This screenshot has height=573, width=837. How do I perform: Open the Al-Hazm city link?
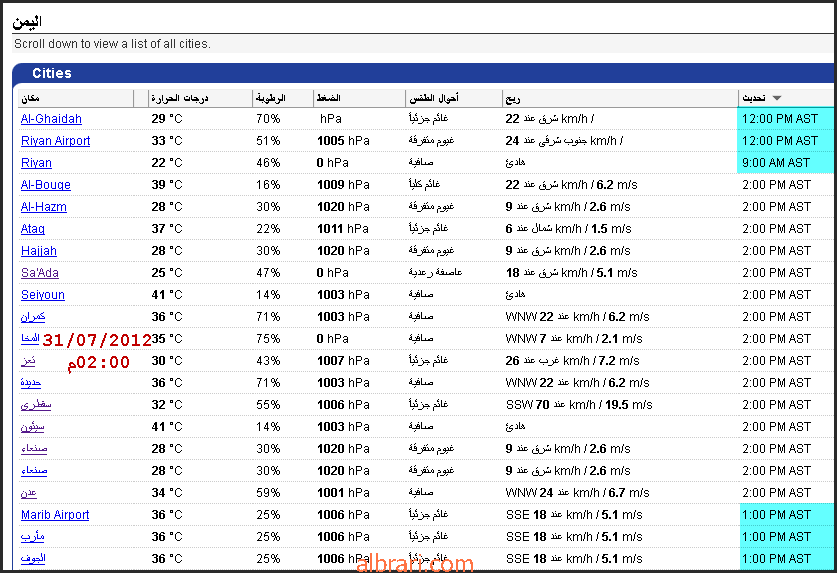click(44, 207)
